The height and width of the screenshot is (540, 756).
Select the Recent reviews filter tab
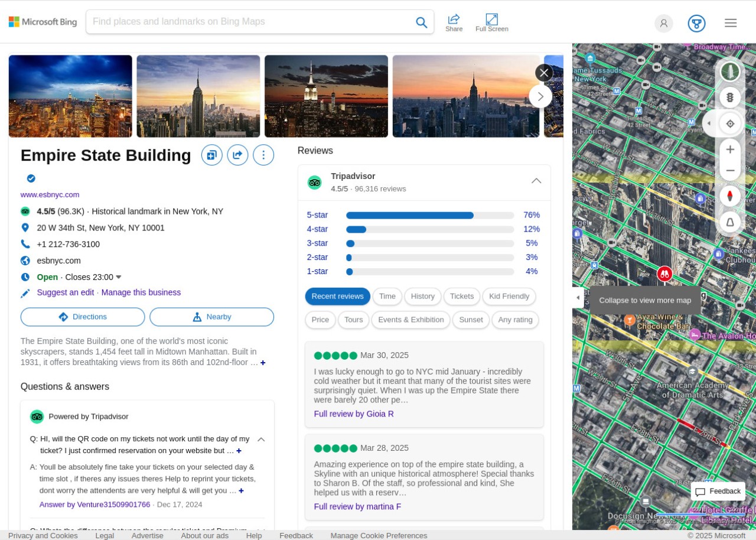click(337, 296)
